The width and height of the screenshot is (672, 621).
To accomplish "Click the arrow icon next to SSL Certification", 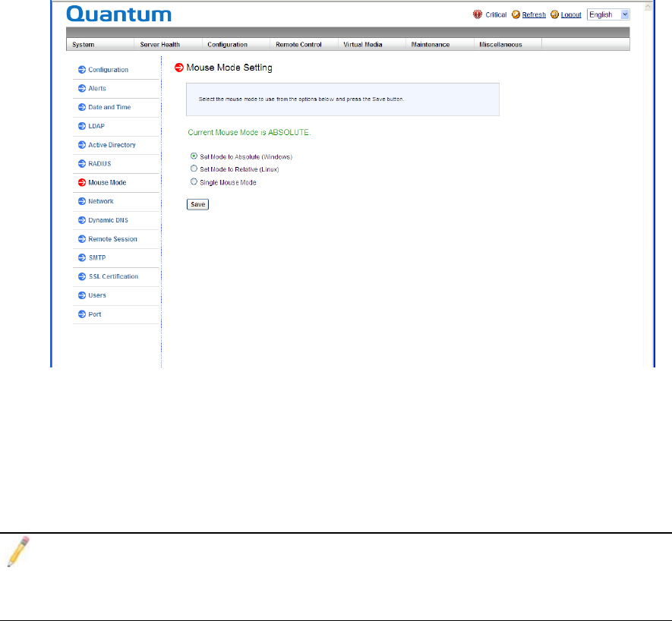I will pyautogui.click(x=82, y=276).
